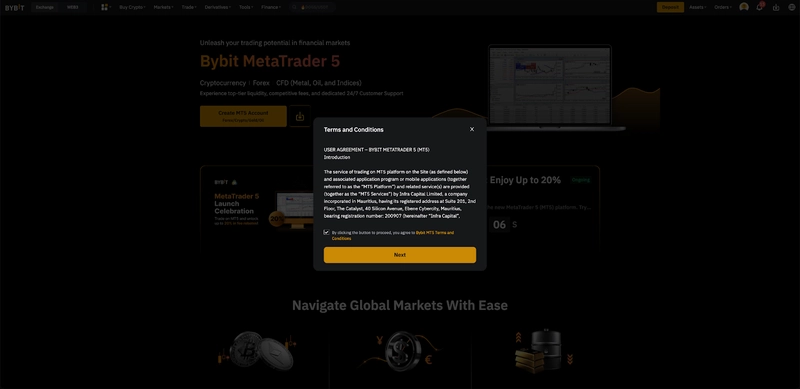Click the Bybit MetaTrader 5 title
The image size is (800, 389).
click(x=270, y=61)
